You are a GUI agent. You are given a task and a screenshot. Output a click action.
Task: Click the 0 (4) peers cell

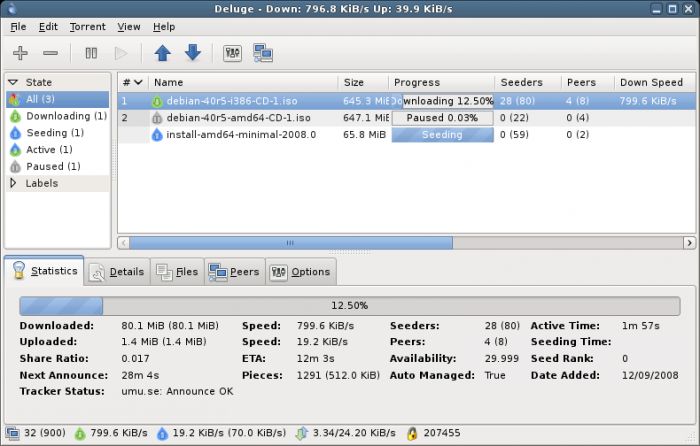(x=577, y=118)
